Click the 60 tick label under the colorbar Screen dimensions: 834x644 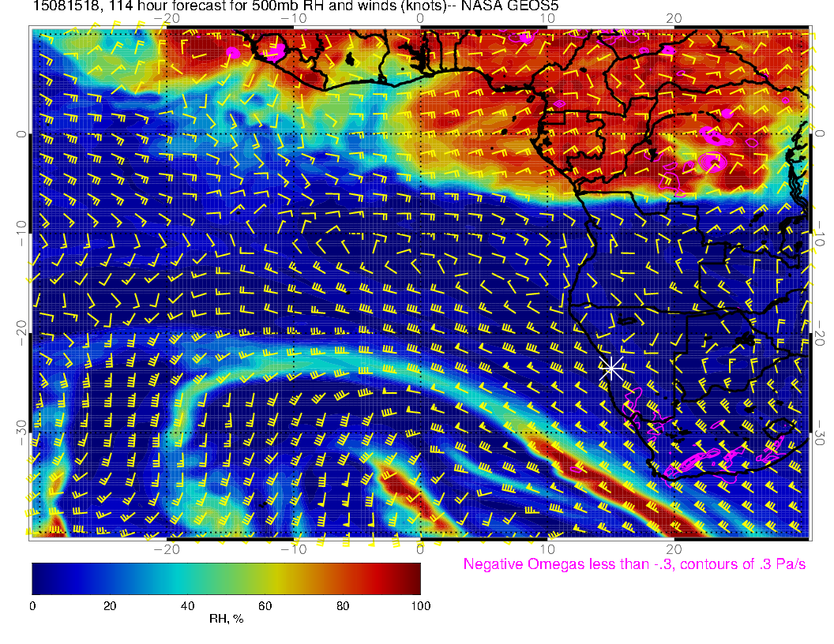pyautogui.click(x=265, y=605)
